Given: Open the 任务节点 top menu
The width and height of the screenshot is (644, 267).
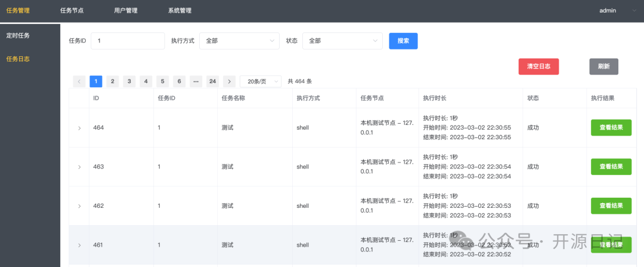Looking at the screenshot, I should pos(72,11).
